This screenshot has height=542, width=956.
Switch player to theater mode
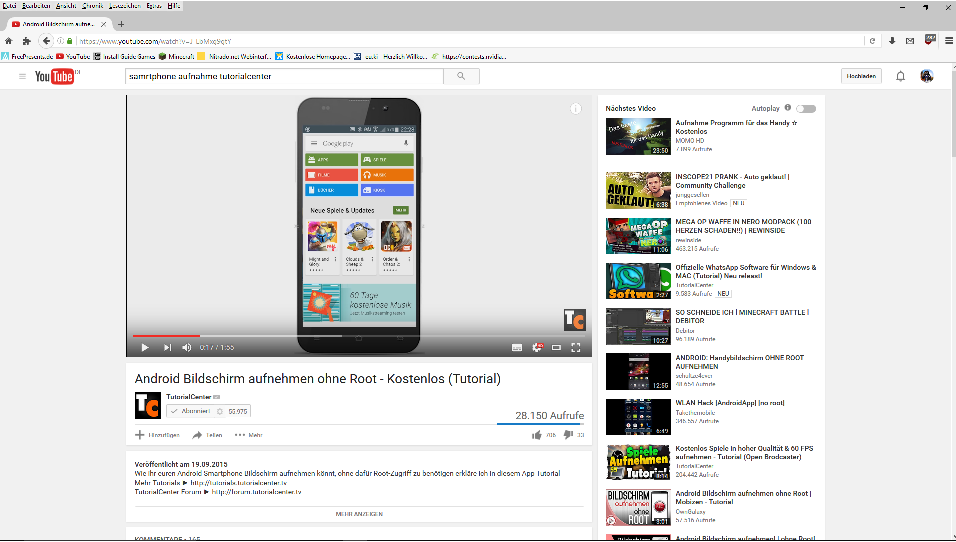(x=556, y=348)
